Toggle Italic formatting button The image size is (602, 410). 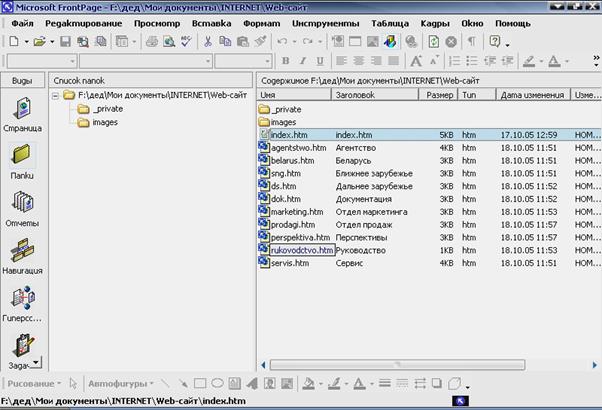pos(303,61)
